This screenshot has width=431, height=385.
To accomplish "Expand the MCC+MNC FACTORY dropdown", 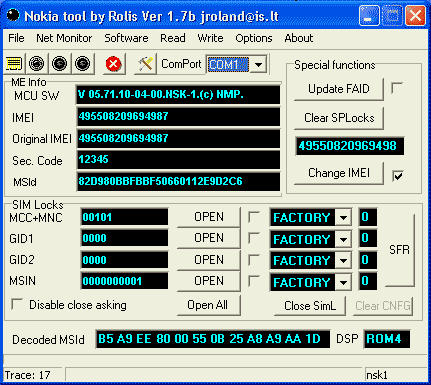I will (343, 218).
